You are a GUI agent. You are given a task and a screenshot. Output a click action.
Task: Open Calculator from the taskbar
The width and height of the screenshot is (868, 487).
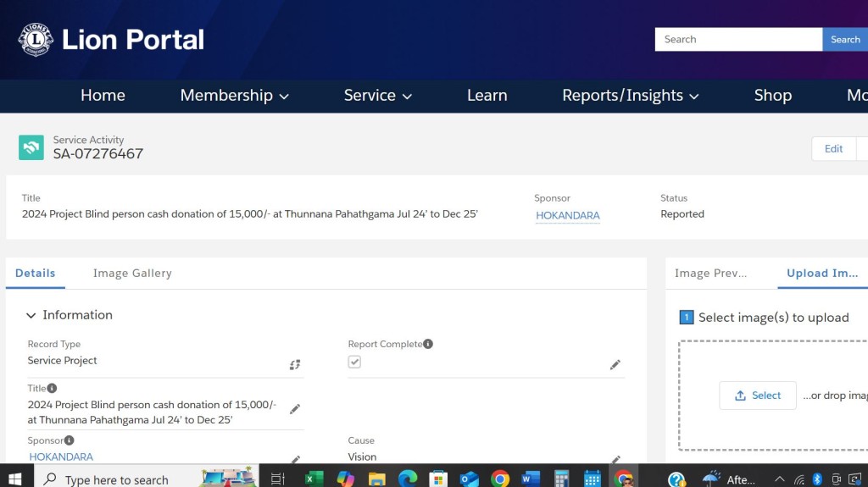[562, 479]
